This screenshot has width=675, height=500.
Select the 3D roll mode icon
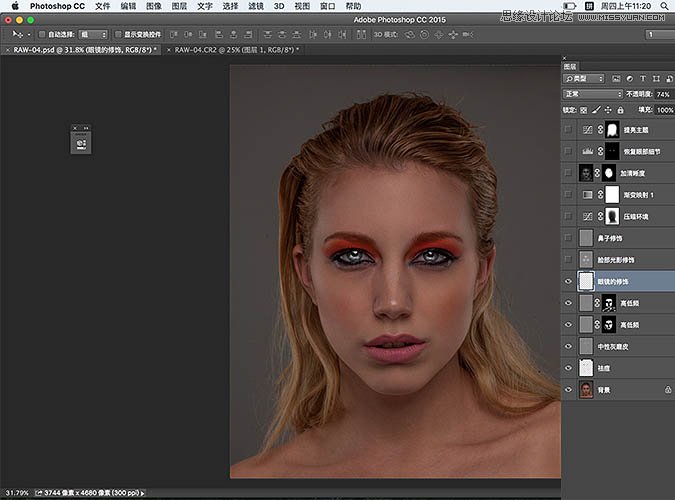424,34
